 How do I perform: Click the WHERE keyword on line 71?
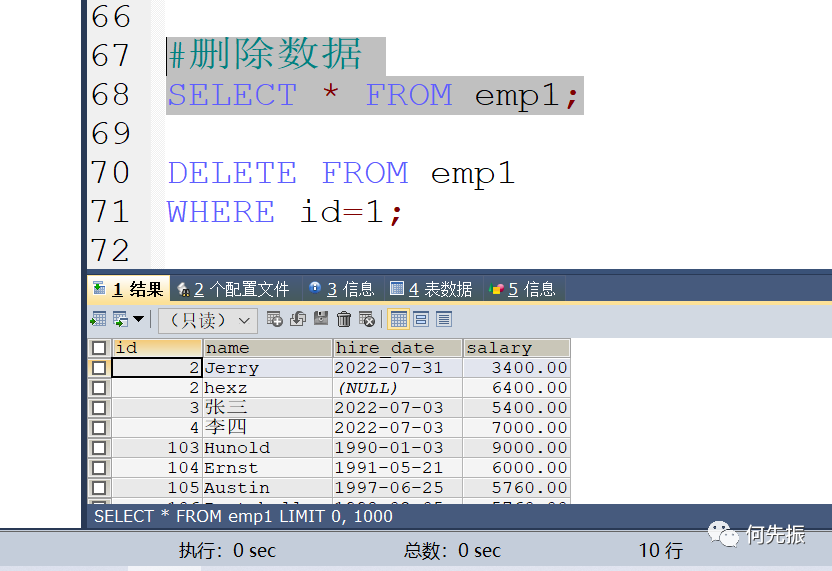221,212
